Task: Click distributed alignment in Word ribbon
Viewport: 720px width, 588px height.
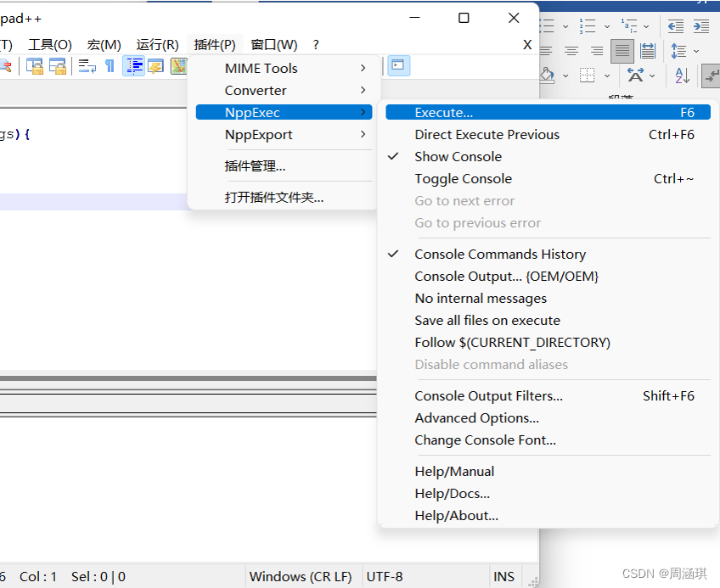Action: tap(648, 51)
